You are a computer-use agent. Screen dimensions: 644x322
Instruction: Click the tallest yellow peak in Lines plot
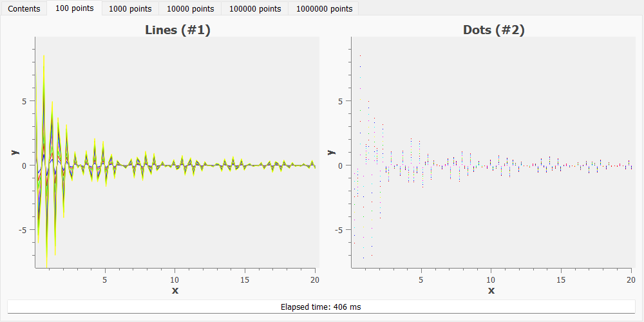click(x=44, y=58)
